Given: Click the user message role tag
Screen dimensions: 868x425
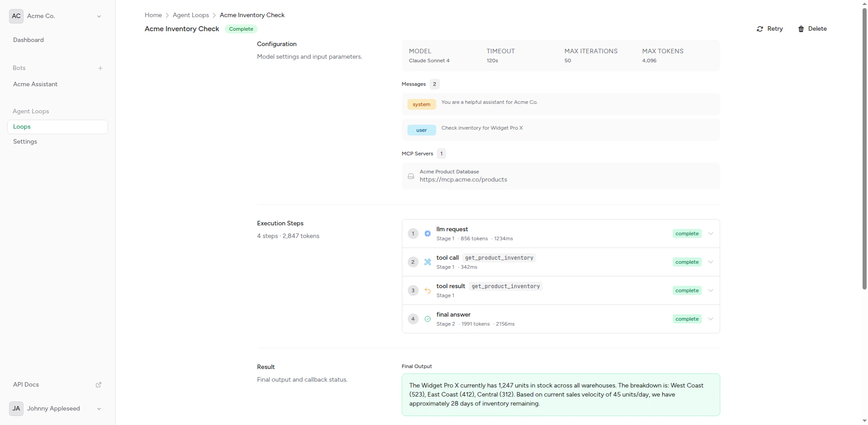Looking at the screenshot, I should pos(421,130).
